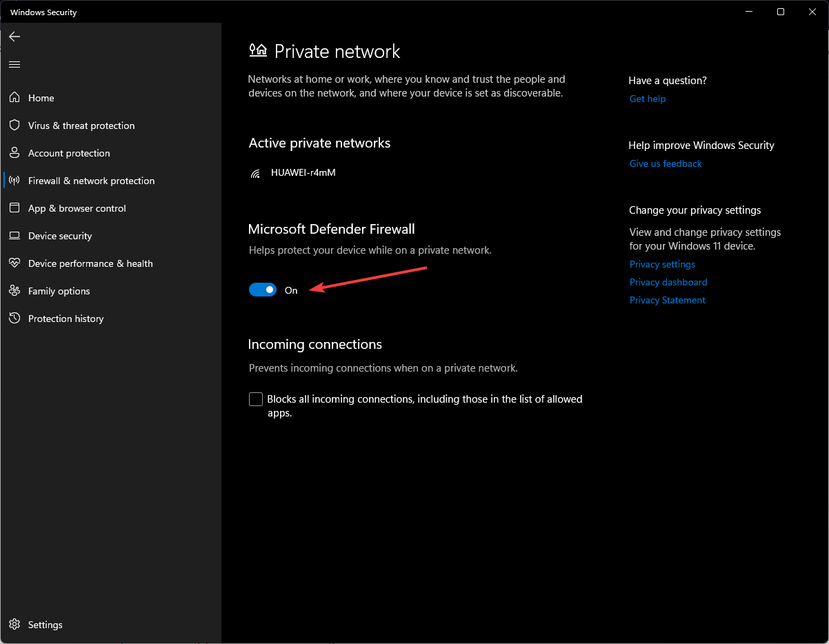The image size is (829, 644).
Task: Open Privacy Statement link
Action: [668, 300]
